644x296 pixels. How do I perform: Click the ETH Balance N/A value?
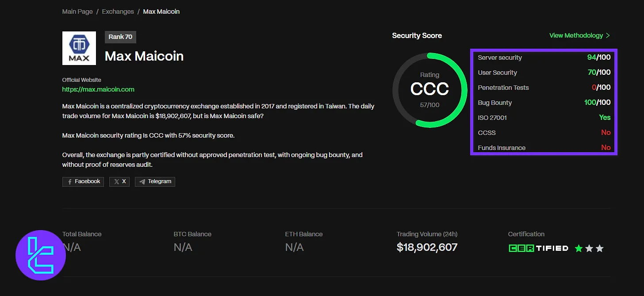295,247
